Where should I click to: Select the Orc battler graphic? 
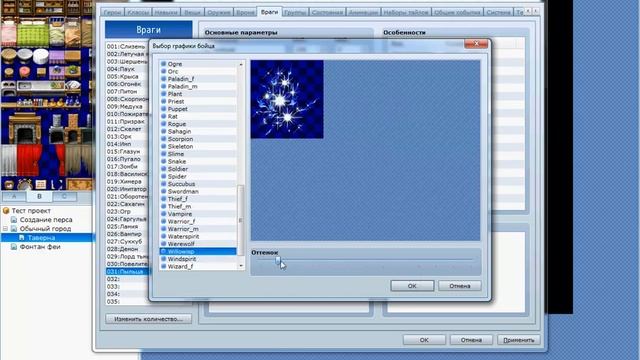click(198, 71)
